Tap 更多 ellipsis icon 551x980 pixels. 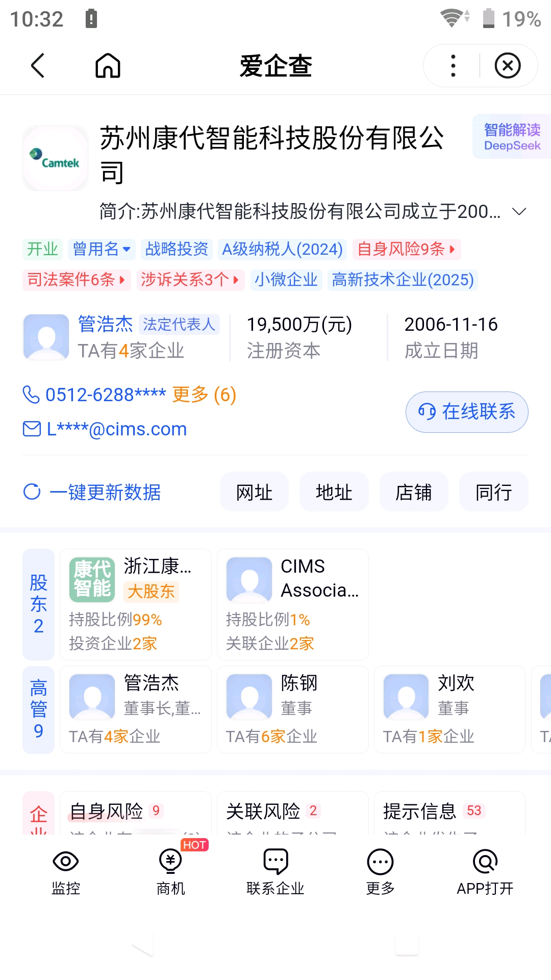pyautogui.click(x=380, y=862)
